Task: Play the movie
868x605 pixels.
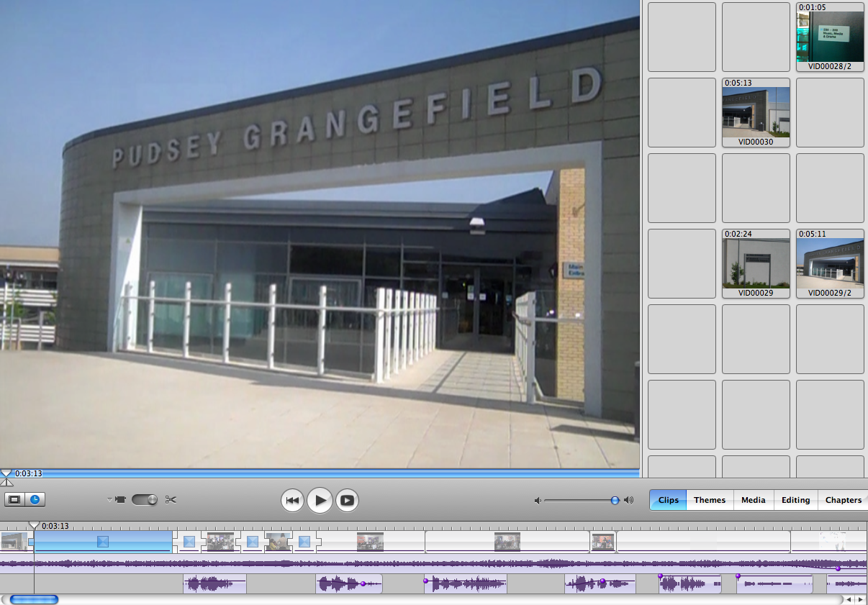Action: coord(320,500)
